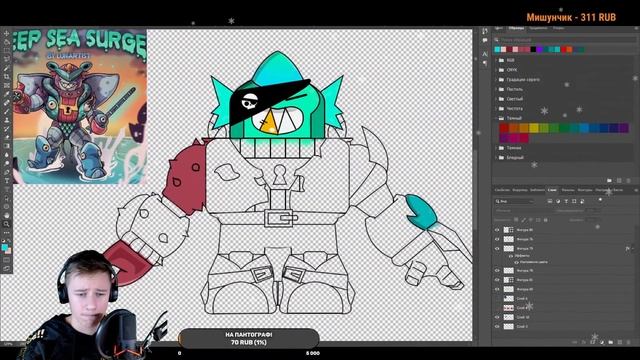
Task: Collapse fx effects arrow on Фигура 79
Action: click(633, 248)
